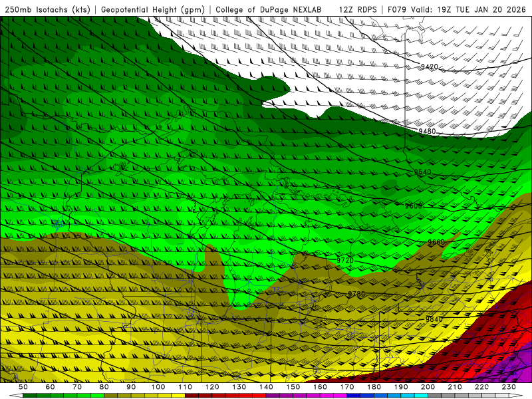Viewport: 532px width, 399px height.
Task: Click the 200 knot legend value
Action: tap(428, 387)
